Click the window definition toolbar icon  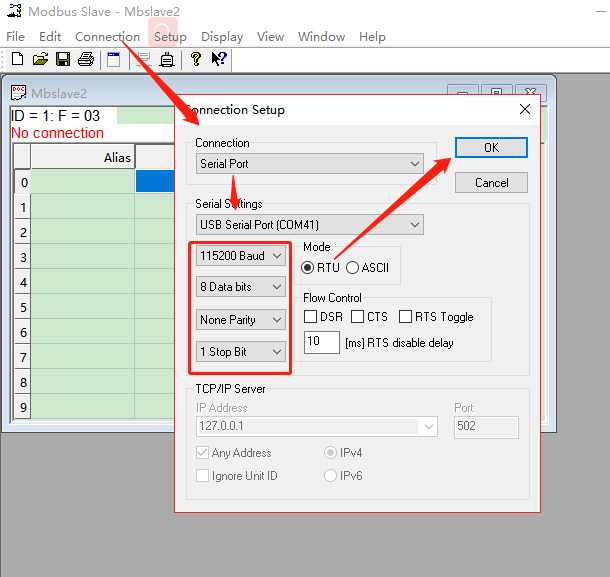point(114,60)
